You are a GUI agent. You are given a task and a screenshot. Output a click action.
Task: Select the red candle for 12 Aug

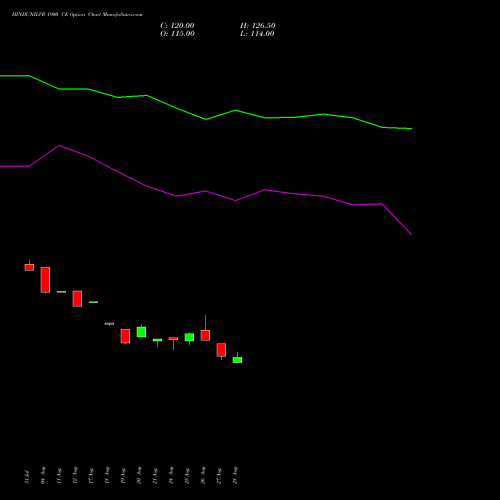point(77,298)
